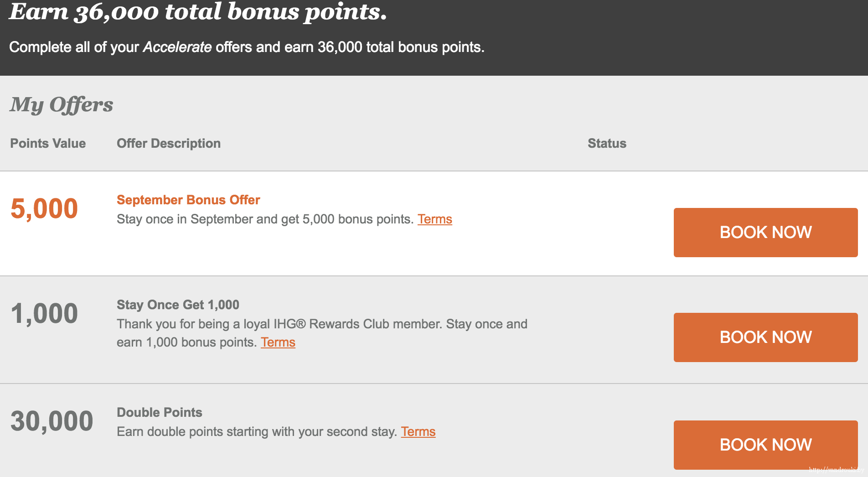Click the Stay Once Get 1,000 title

(x=178, y=305)
